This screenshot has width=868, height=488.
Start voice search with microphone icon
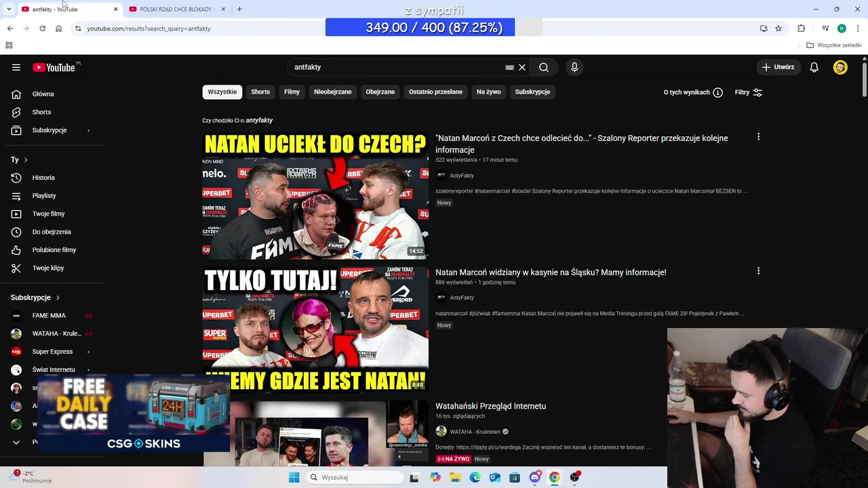click(x=574, y=67)
